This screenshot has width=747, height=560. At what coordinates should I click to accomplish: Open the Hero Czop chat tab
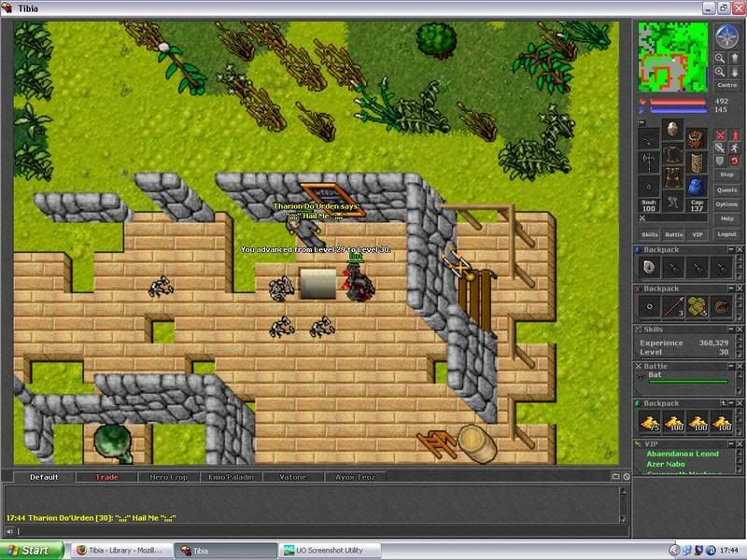[x=169, y=477]
